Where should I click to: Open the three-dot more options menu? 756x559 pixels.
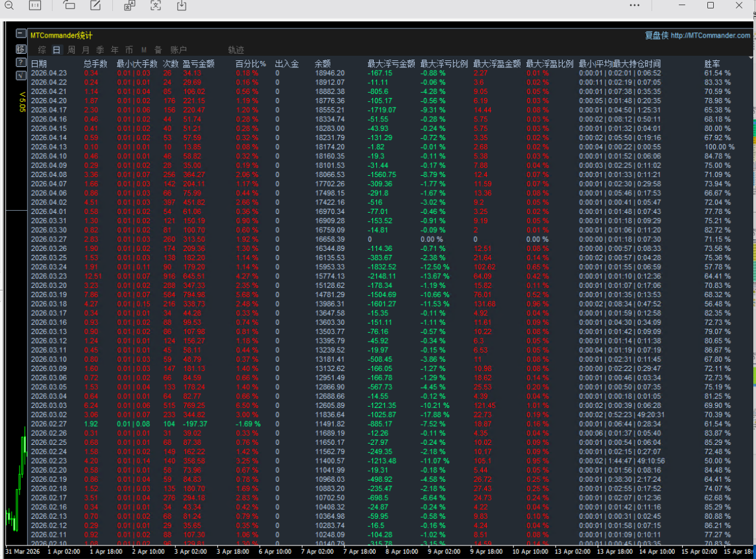(635, 5)
